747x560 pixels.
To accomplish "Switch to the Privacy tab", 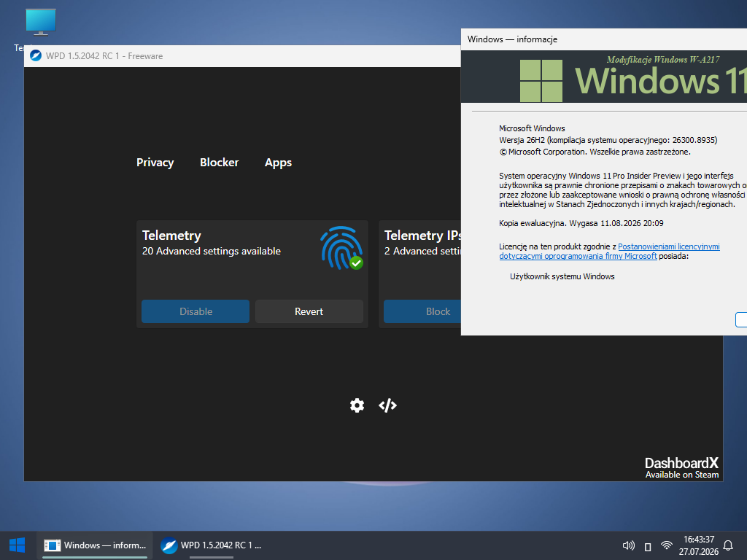I will (x=155, y=163).
